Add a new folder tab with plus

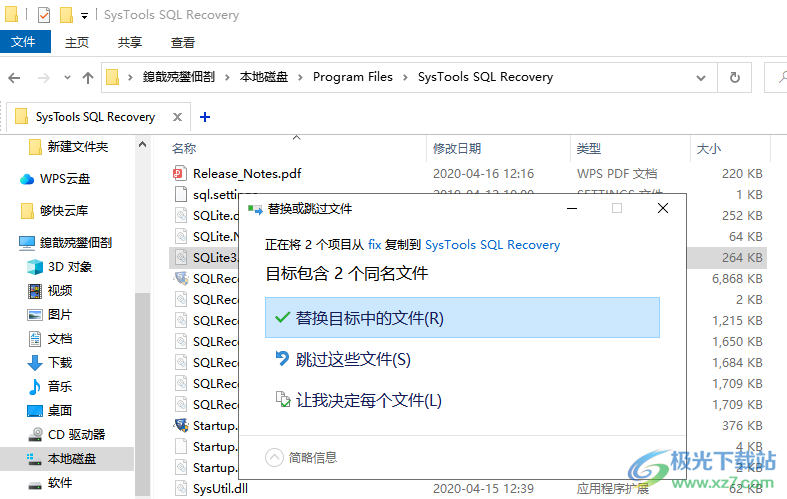pyautogui.click(x=205, y=117)
